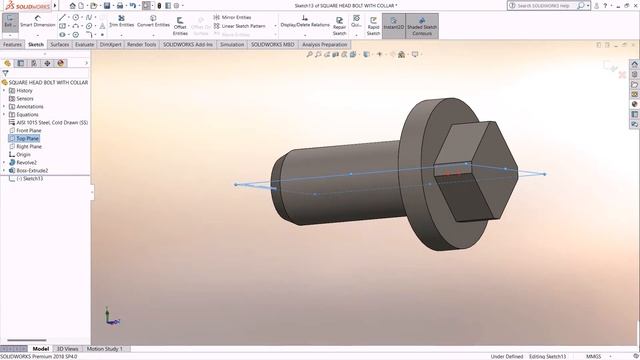Activate the Smart Dimension tool
The image size is (640, 360).
coord(38,22)
